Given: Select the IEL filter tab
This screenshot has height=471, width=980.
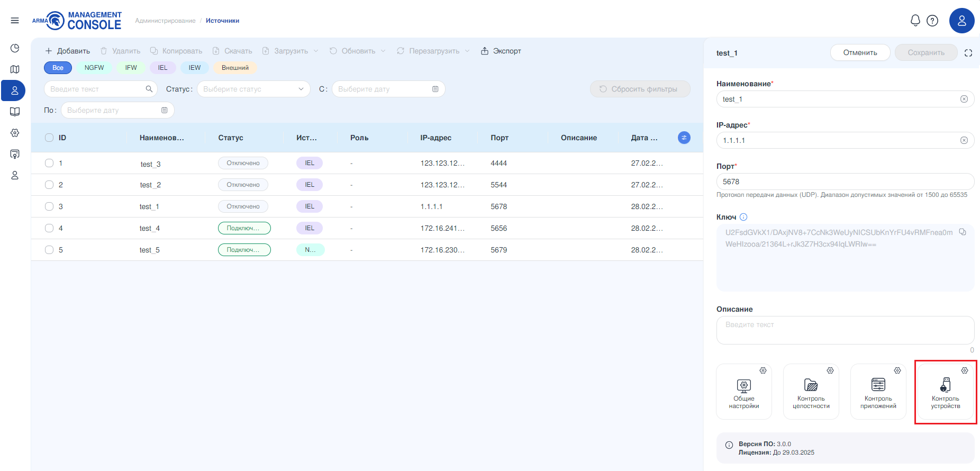Looking at the screenshot, I should [162, 68].
